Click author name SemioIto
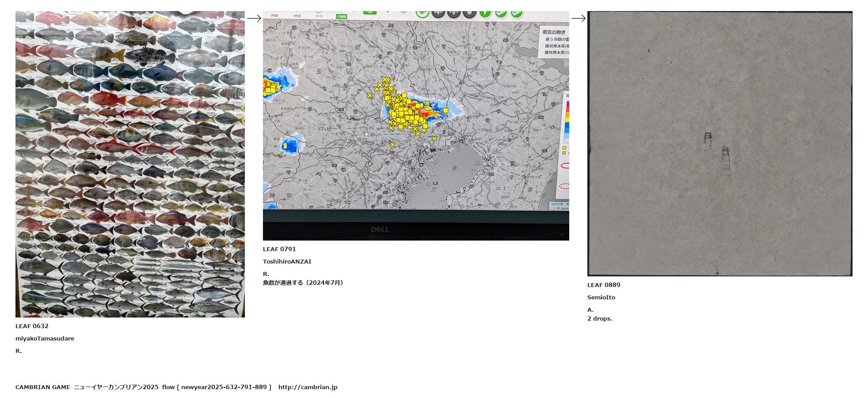Screen dimensions: 868x398 point(601,297)
